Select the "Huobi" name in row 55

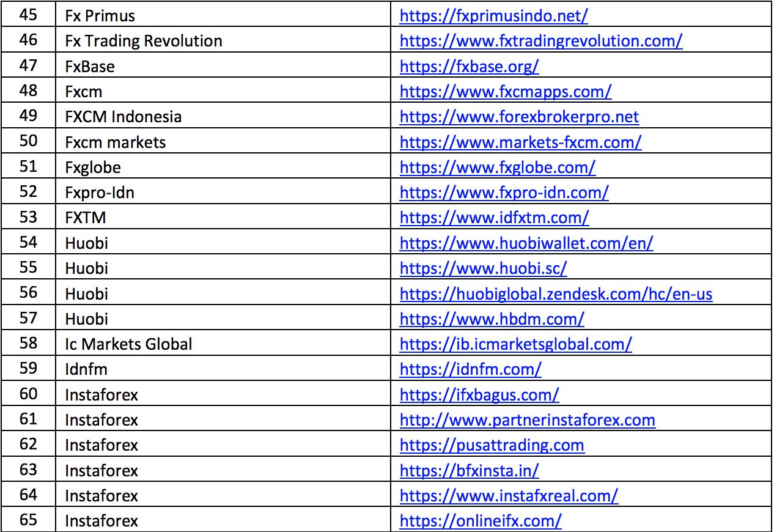click(x=86, y=268)
